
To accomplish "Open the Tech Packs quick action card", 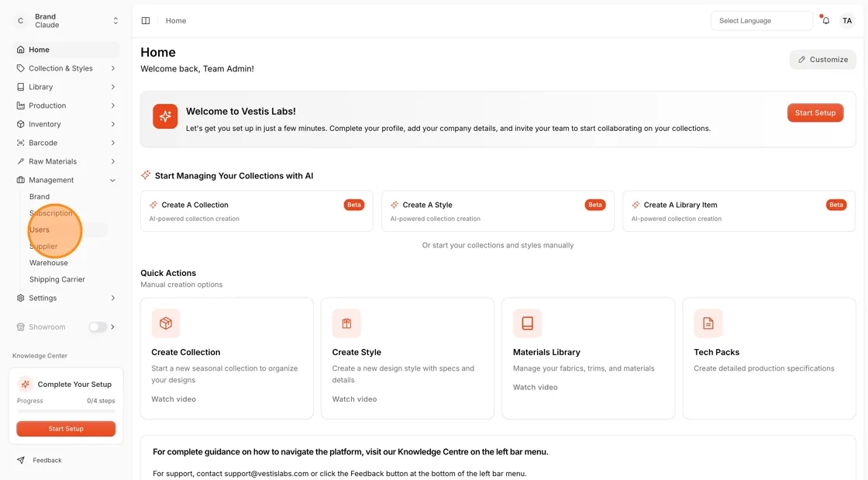I will (x=770, y=358).
